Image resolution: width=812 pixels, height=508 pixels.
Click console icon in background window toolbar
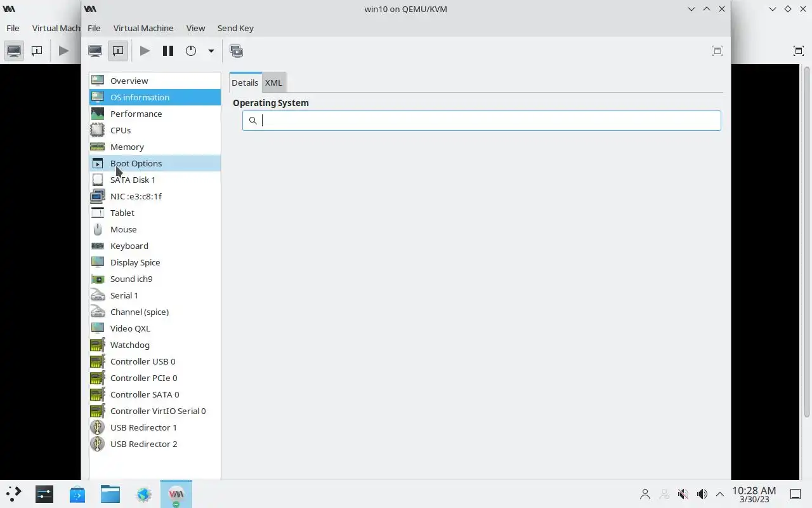click(14, 51)
